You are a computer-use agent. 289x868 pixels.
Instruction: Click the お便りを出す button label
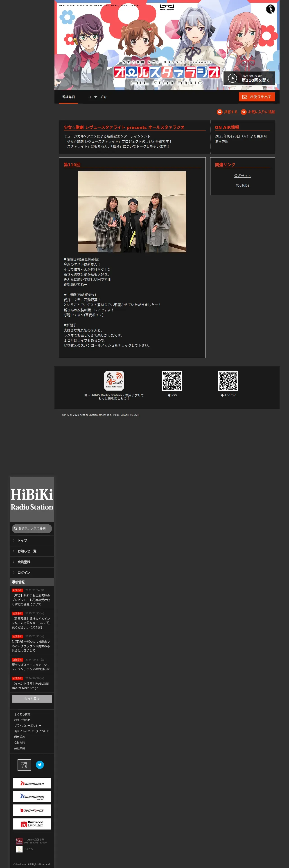click(x=260, y=97)
